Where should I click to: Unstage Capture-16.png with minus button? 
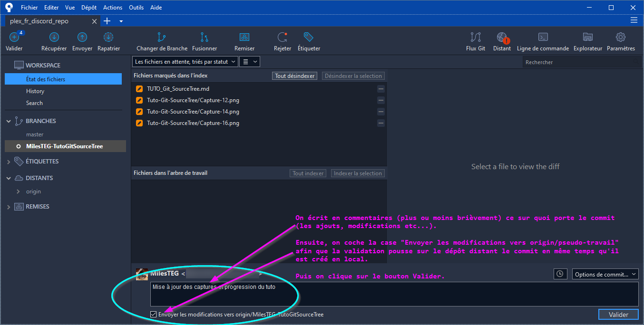(x=381, y=123)
